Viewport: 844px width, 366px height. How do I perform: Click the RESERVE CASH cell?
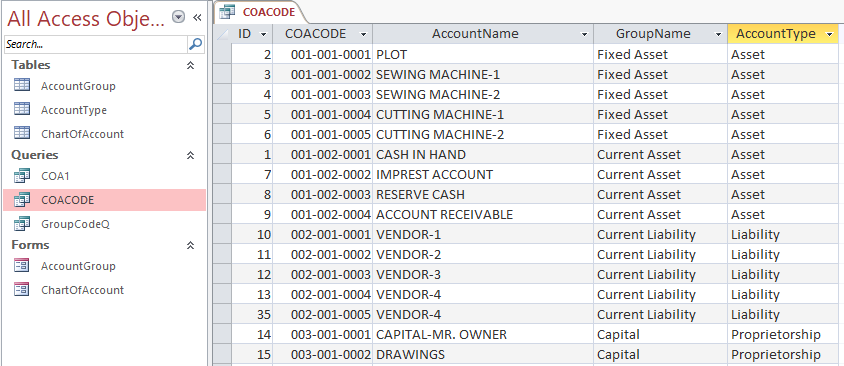coord(483,194)
